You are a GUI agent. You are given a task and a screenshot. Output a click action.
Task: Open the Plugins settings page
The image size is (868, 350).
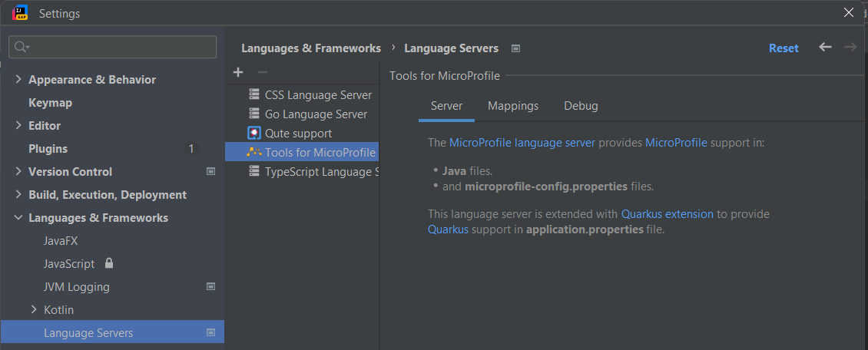48,149
